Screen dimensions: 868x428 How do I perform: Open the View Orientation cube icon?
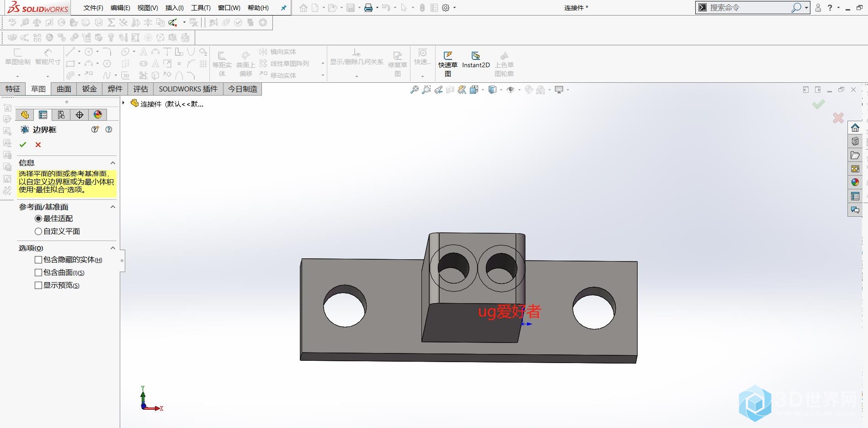[474, 90]
